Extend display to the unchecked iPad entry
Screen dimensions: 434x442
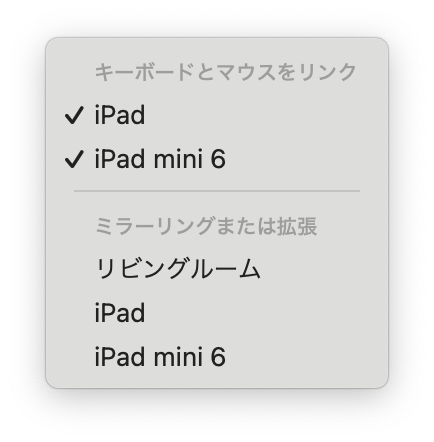pos(217,313)
